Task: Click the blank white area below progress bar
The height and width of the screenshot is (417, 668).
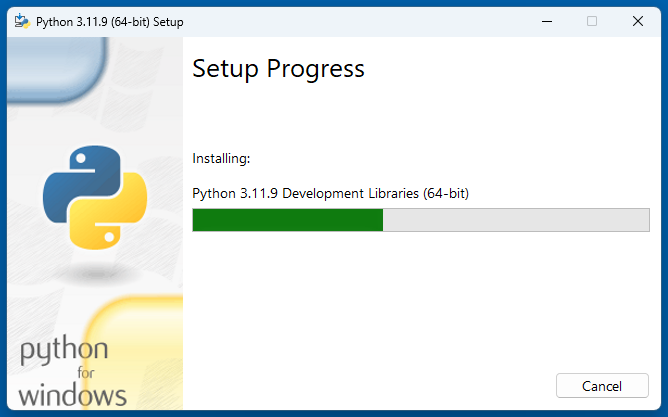Action: click(420, 300)
